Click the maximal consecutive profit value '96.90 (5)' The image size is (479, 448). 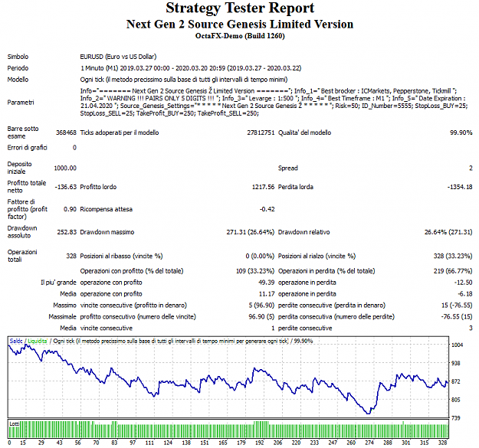[261, 317]
